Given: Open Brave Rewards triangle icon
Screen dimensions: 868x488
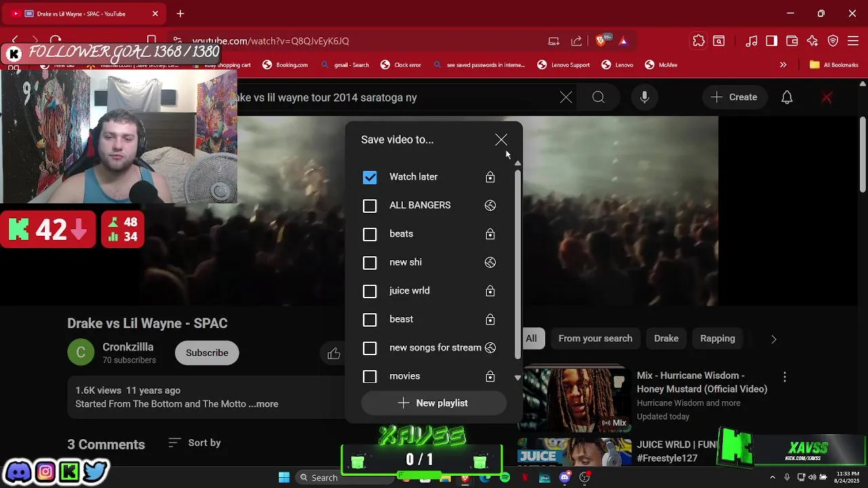Looking at the screenshot, I should click(623, 41).
